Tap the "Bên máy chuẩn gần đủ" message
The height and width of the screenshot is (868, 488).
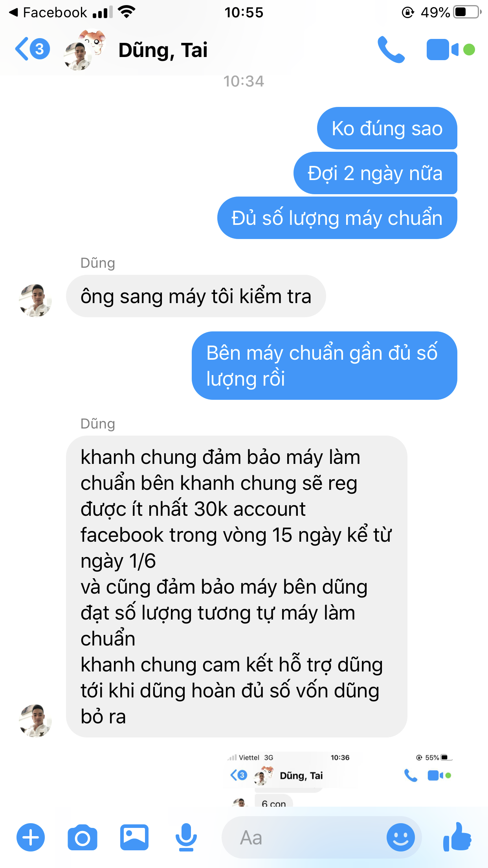point(325,366)
